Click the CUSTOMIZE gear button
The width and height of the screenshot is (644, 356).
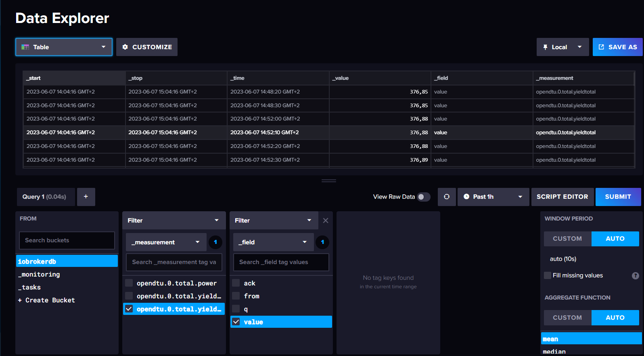pyautogui.click(x=147, y=47)
